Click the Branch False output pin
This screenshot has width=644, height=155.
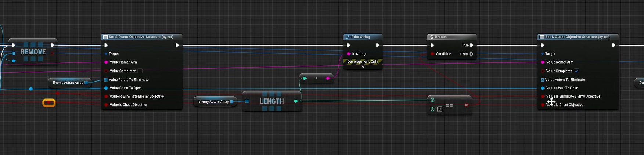pyautogui.click(x=472, y=54)
